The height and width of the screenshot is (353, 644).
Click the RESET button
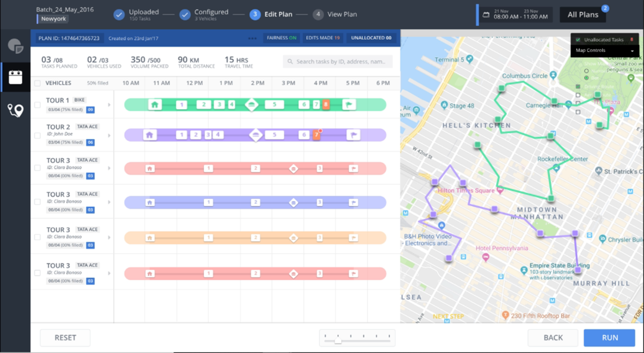pyautogui.click(x=66, y=337)
